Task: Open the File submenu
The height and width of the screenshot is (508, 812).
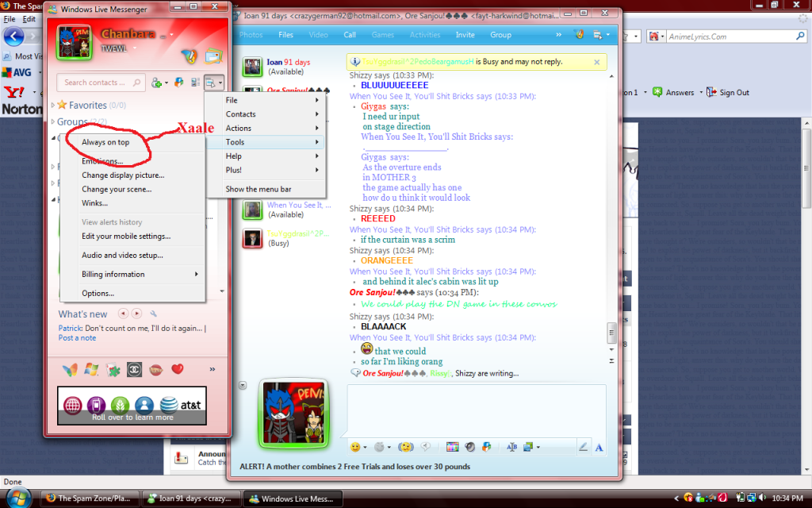Action: 266,100
